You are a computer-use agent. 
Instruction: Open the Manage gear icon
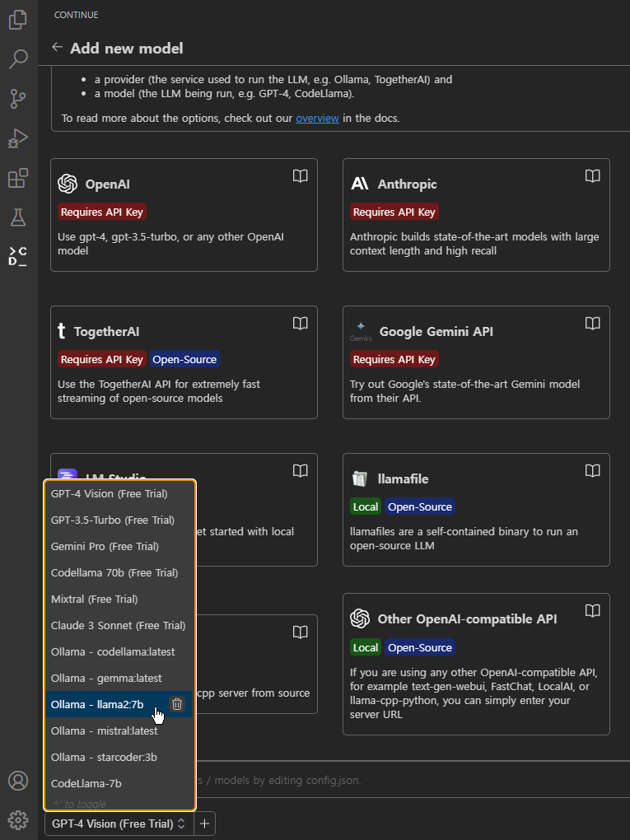point(18,819)
